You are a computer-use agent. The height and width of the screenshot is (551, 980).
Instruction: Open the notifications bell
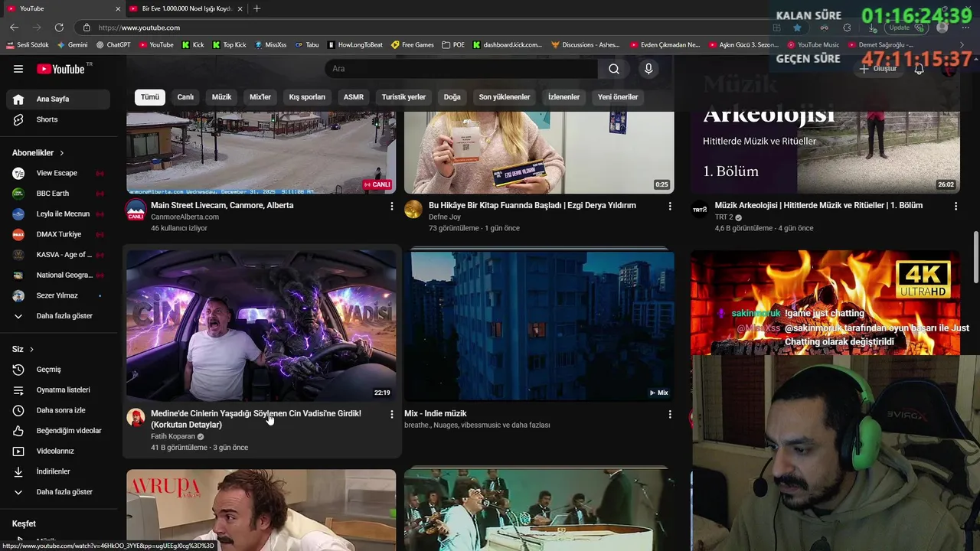pos(919,69)
